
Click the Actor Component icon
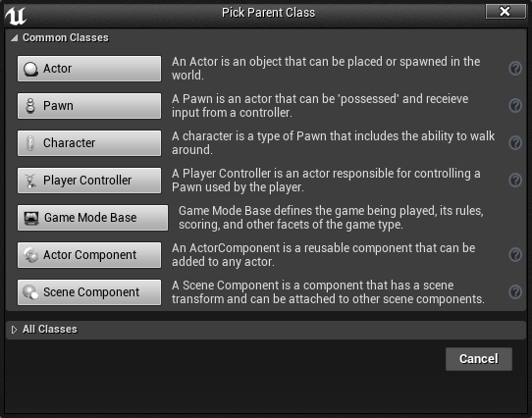[x=30, y=255]
